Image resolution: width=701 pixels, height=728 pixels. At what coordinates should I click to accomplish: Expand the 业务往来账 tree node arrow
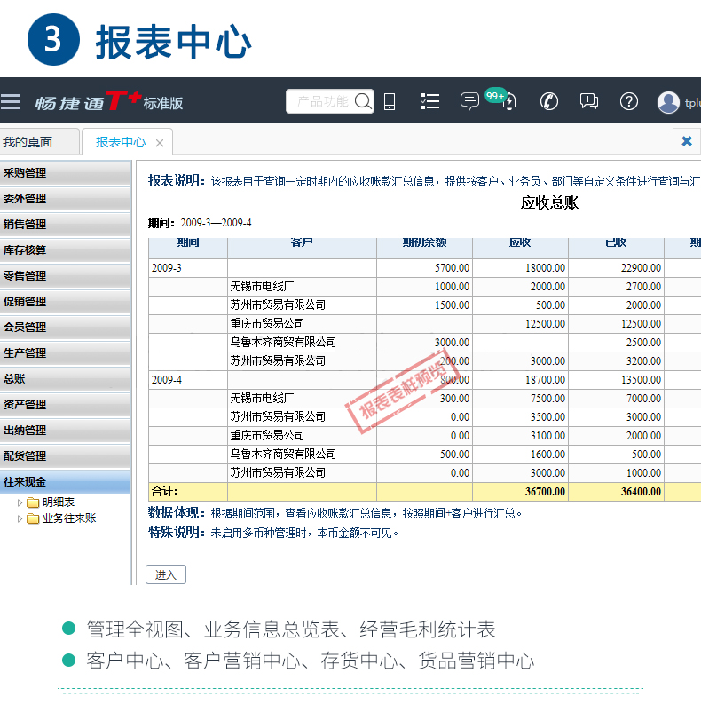click(20, 518)
